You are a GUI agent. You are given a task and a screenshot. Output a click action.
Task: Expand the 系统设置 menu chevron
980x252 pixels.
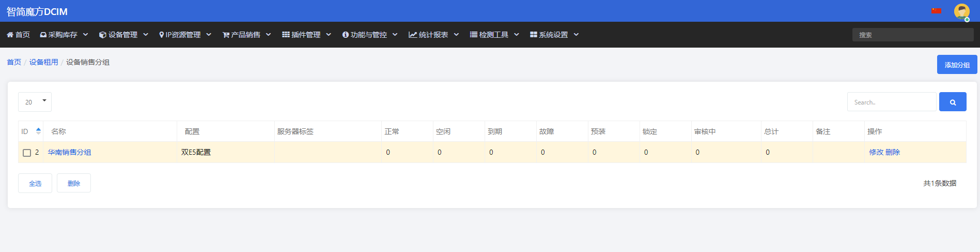click(576, 35)
